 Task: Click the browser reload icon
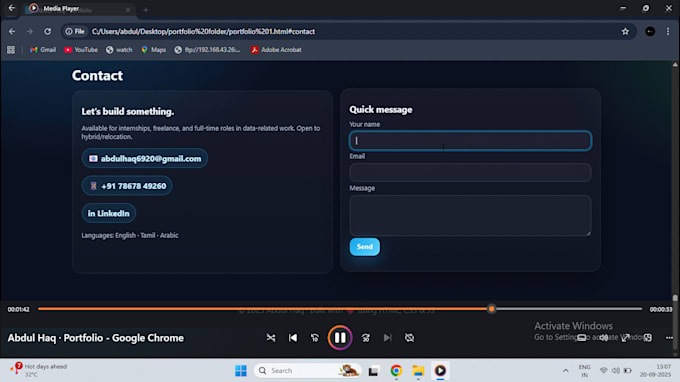[x=47, y=31]
